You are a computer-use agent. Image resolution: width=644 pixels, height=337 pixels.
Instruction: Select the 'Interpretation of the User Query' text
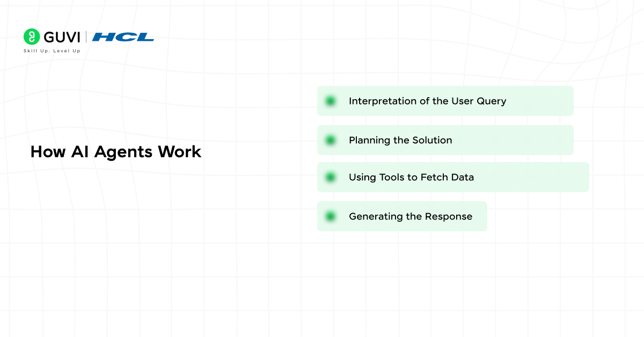(427, 101)
